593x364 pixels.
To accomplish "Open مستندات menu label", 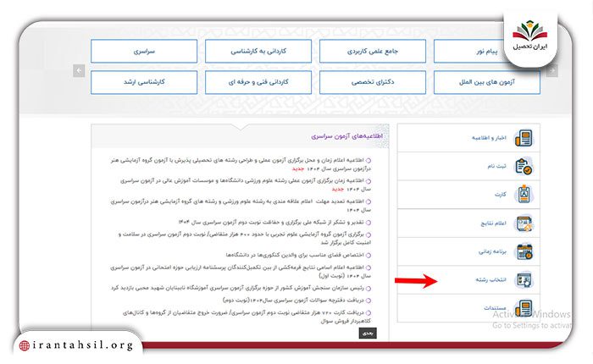I will (x=495, y=307).
